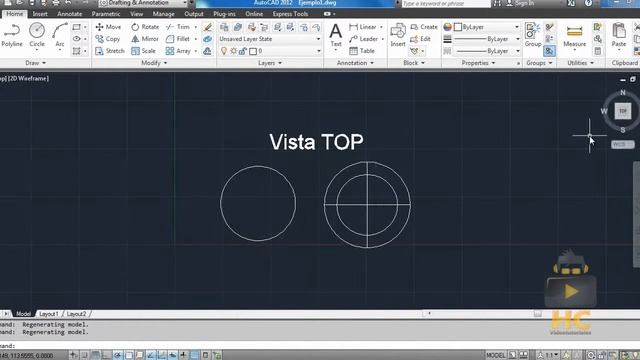Toggle group selection on/off in Groups panel
640x360 pixels.
coord(549,51)
